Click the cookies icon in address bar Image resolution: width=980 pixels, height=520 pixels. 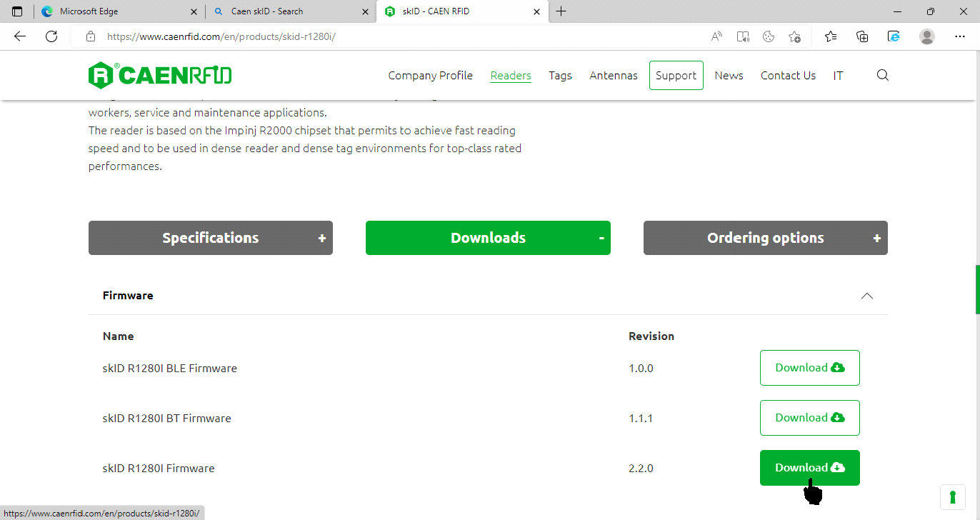pos(769,36)
